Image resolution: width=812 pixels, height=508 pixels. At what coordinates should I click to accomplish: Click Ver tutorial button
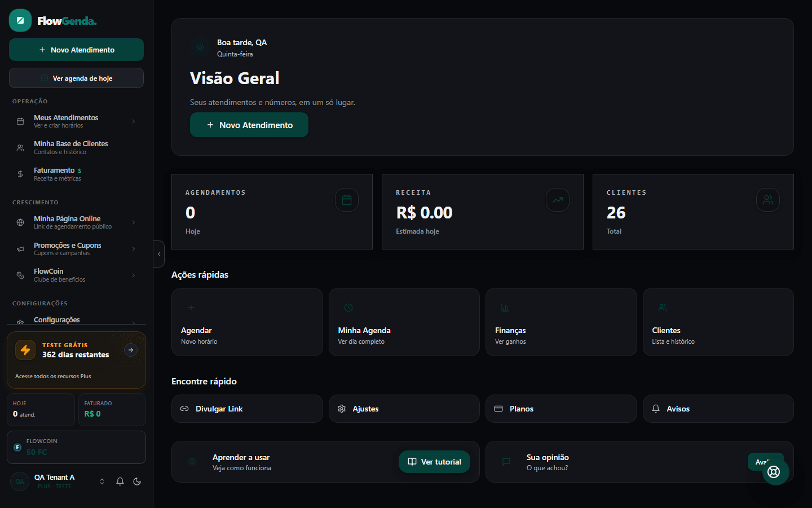click(434, 462)
